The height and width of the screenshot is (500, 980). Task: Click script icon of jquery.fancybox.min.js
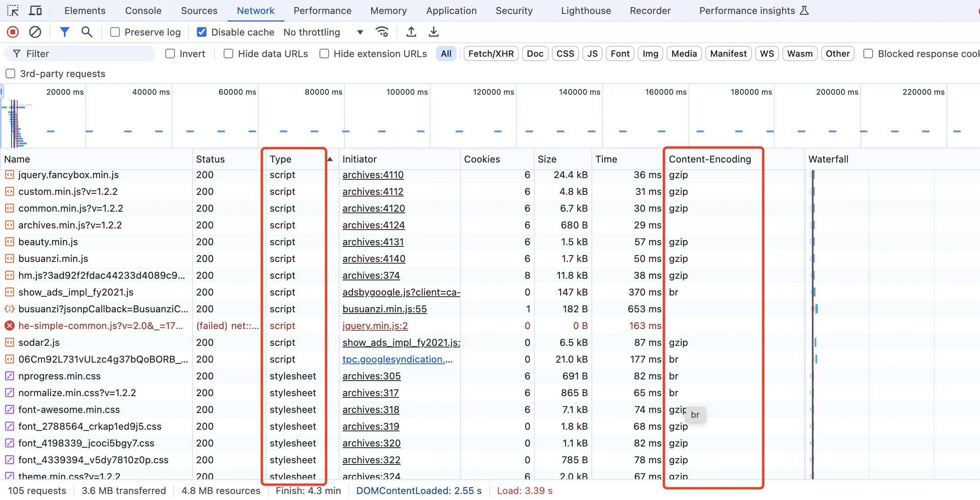10,175
